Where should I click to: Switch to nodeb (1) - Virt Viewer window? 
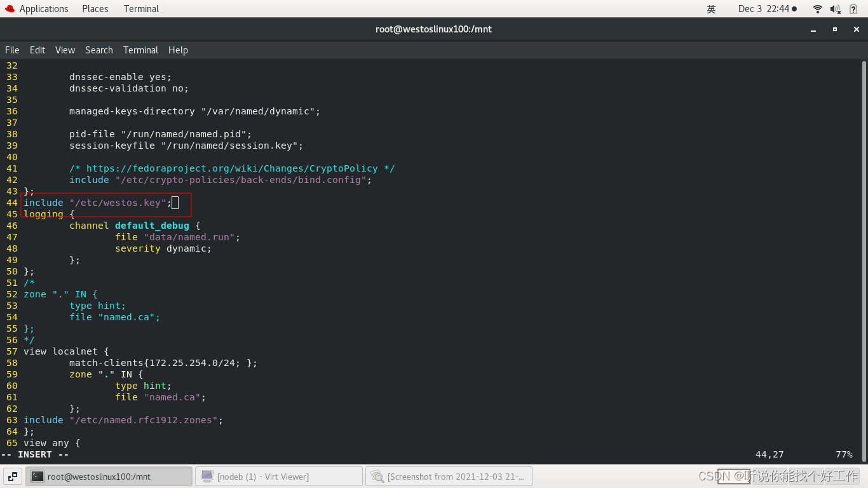coord(278,477)
